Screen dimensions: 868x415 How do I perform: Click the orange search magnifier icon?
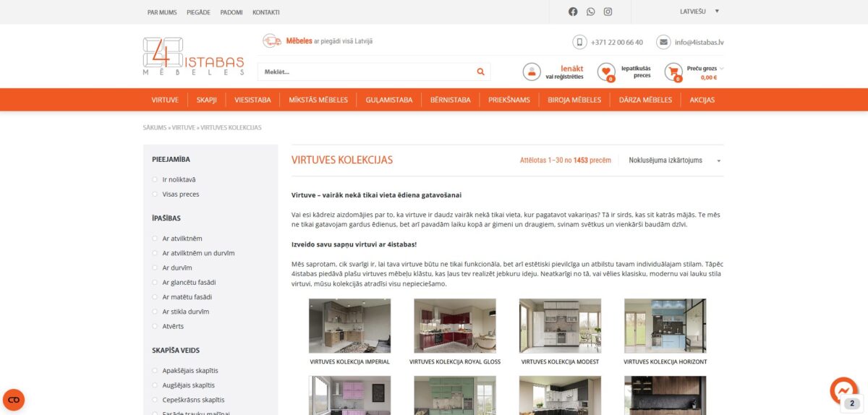pyautogui.click(x=480, y=72)
